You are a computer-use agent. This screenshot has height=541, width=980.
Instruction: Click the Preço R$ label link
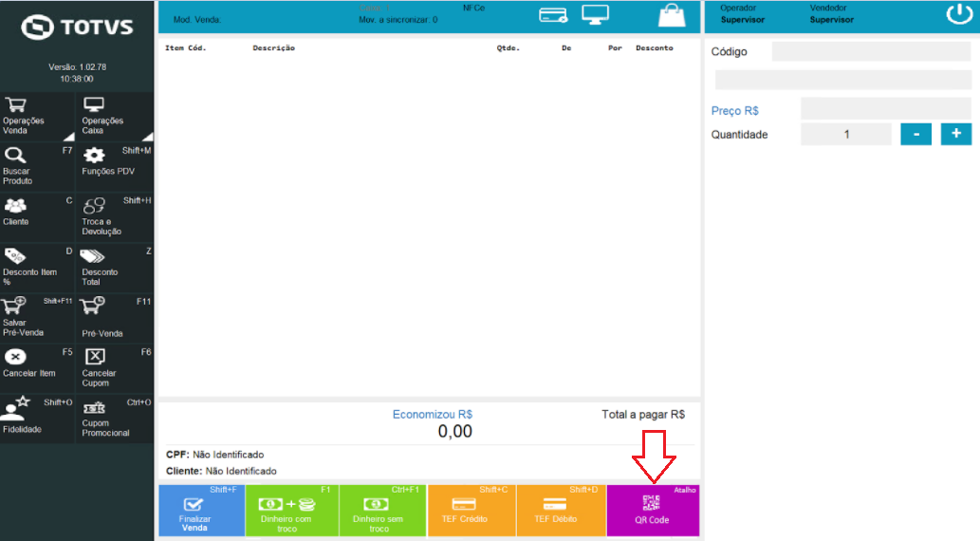click(735, 111)
